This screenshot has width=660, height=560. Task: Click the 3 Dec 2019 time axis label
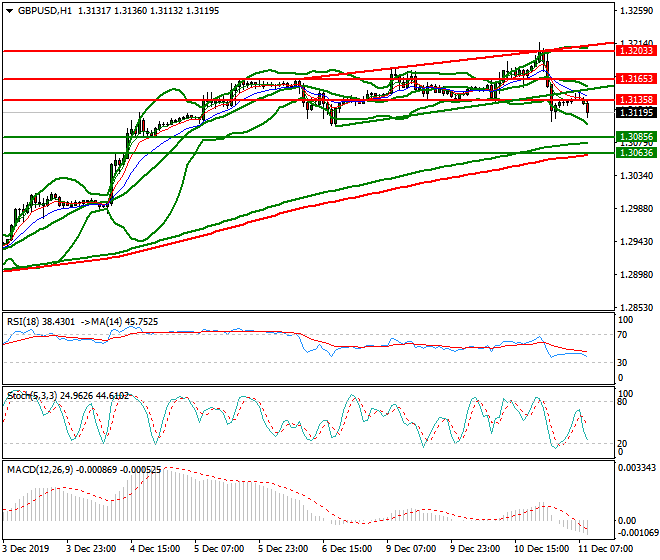click(26, 549)
